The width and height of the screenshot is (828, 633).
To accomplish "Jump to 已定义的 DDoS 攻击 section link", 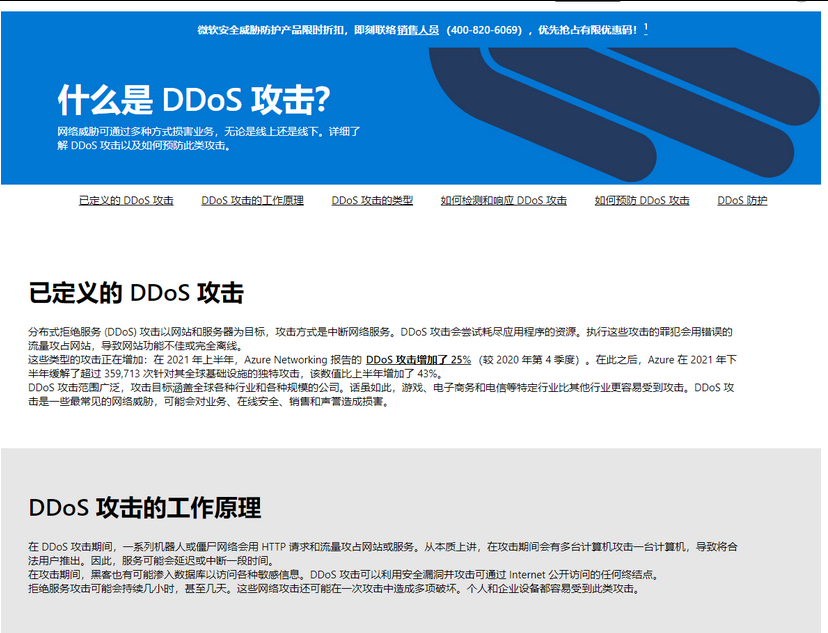I will click(126, 201).
